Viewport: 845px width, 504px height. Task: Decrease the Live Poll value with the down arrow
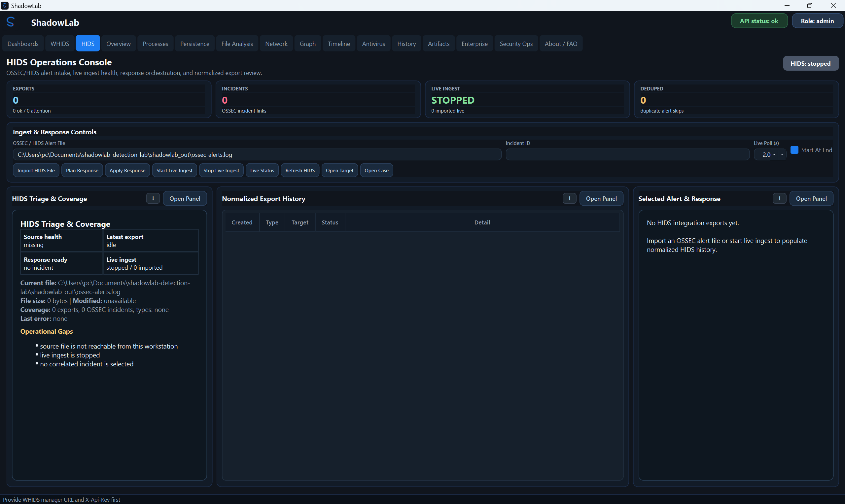(x=782, y=154)
